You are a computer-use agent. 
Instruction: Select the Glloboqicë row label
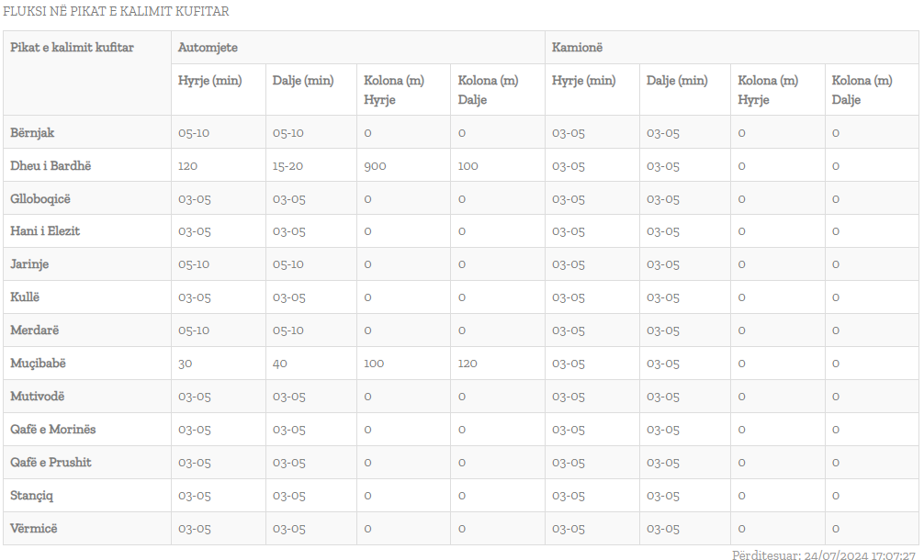pyautogui.click(x=39, y=198)
